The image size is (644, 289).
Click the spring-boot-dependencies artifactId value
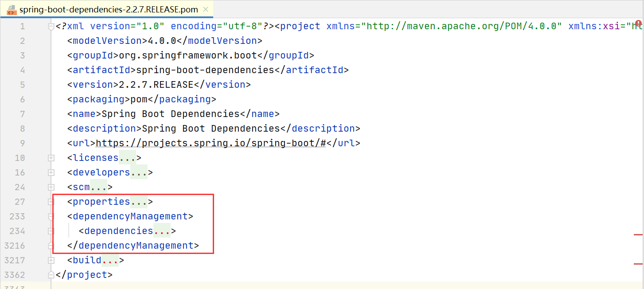pos(205,70)
